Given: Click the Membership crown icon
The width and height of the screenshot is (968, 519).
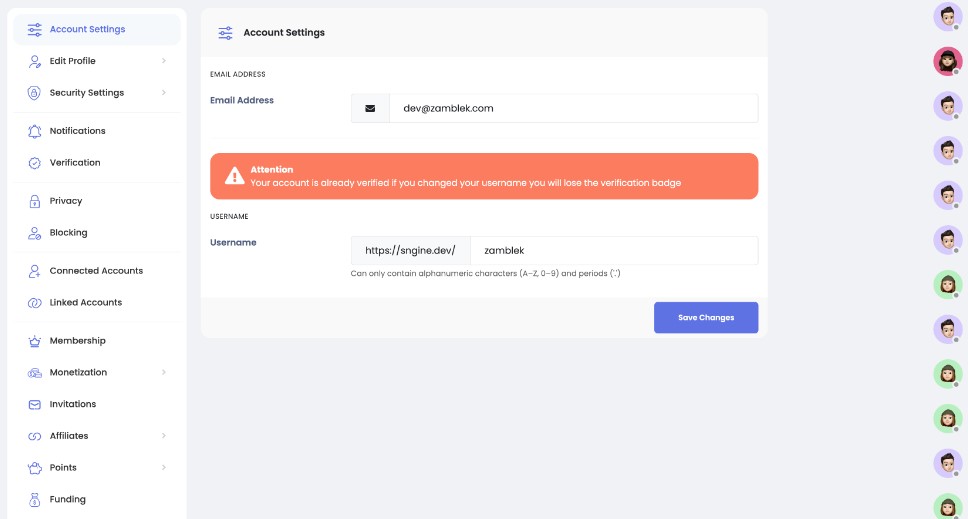Looking at the screenshot, I should (35, 341).
